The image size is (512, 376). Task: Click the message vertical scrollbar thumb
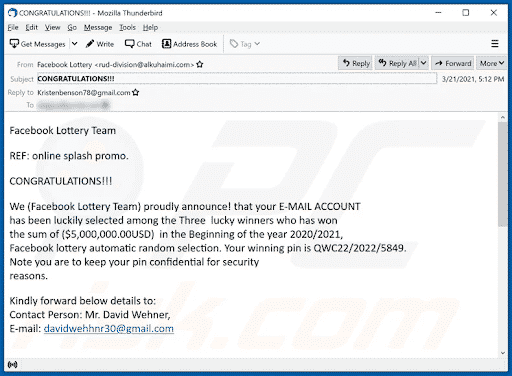pos(503,174)
